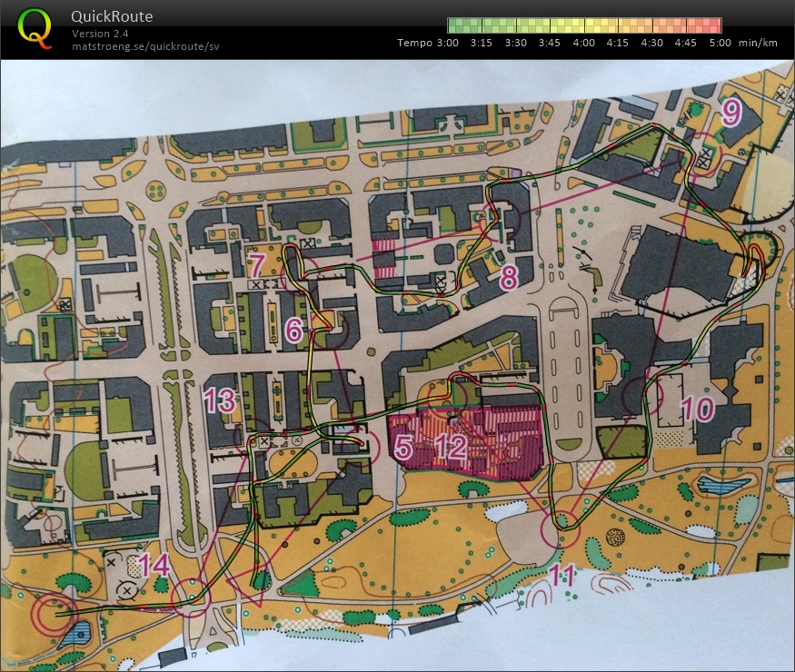Click the 4:30 tempo legend value
795x672 pixels.
coord(651,43)
